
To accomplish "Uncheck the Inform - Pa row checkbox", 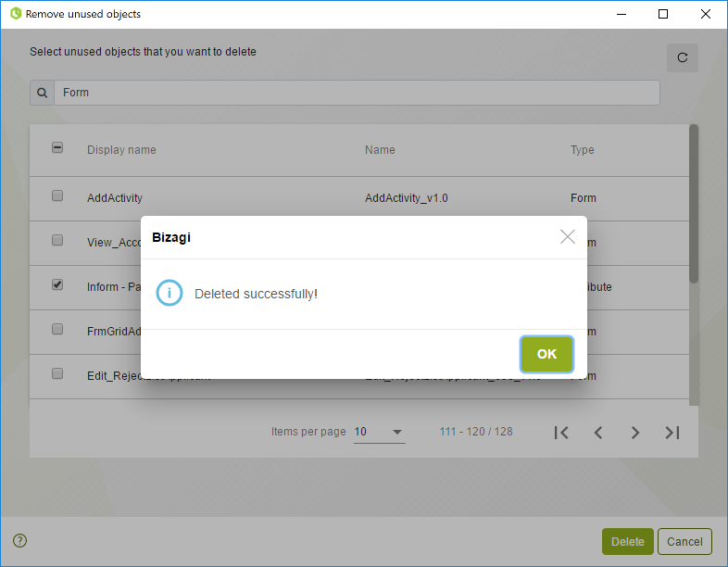I will click(x=57, y=284).
